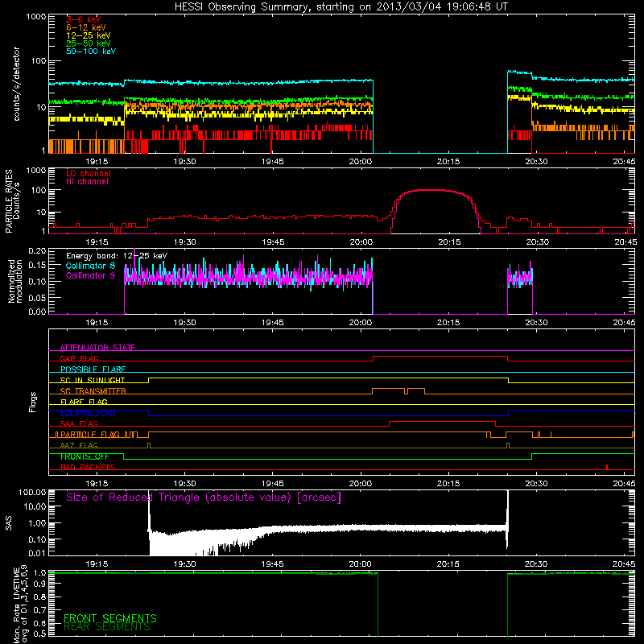
Task: Click the 'ATTENUATOR STATE' flag label
Action: click(x=97, y=348)
